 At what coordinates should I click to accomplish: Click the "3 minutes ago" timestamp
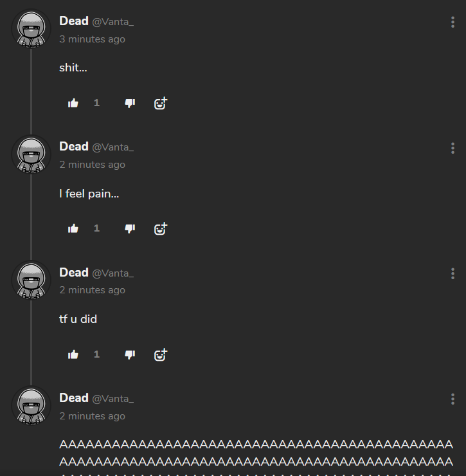pyautogui.click(x=92, y=39)
